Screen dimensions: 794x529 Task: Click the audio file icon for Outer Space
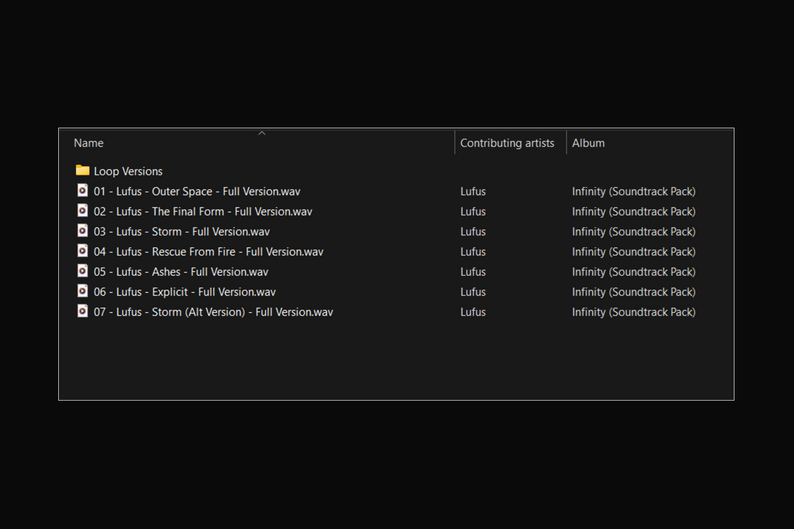coord(83,191)
